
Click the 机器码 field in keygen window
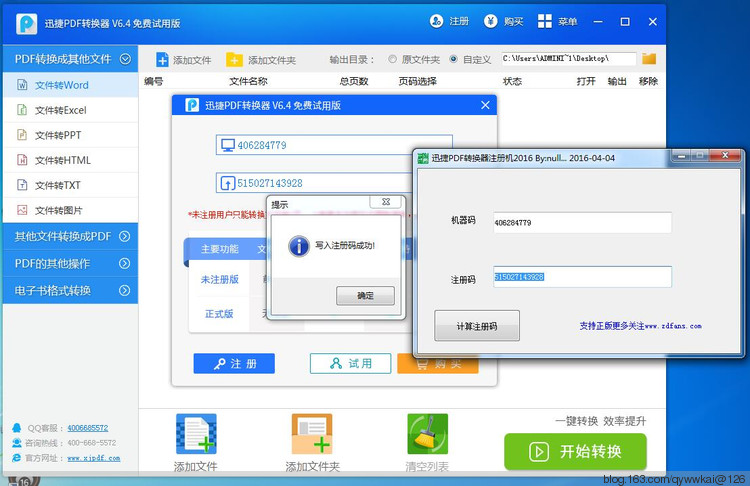(583, 222)
